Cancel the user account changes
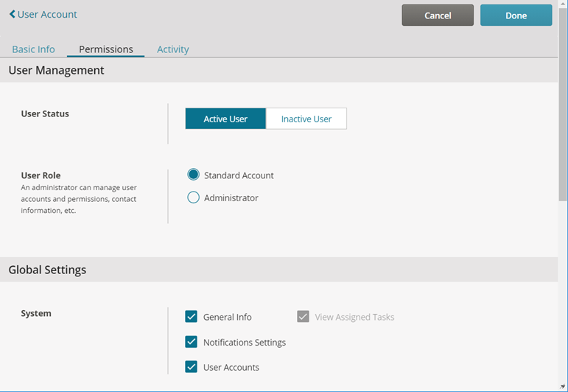This screenshot has width=568, height=392. coord(438,15)
